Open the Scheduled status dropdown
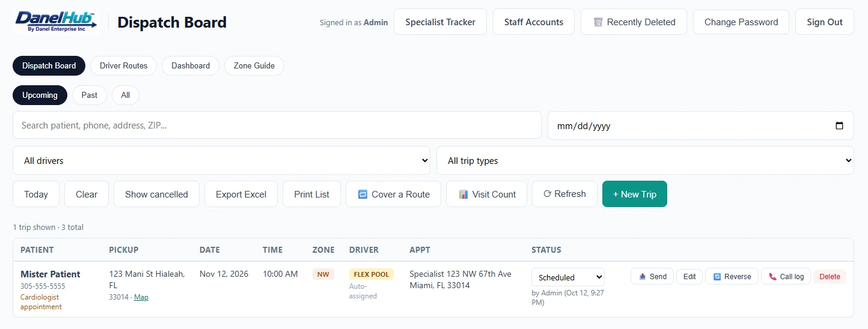 568,277
